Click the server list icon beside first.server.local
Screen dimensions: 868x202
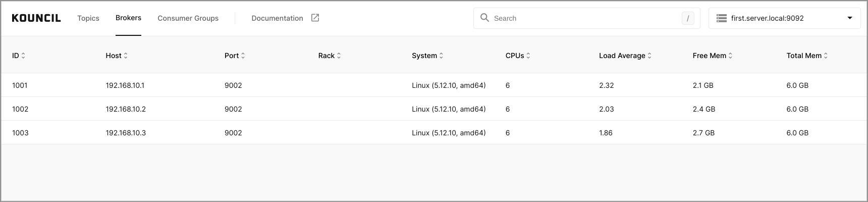click(x=721, y=18)
